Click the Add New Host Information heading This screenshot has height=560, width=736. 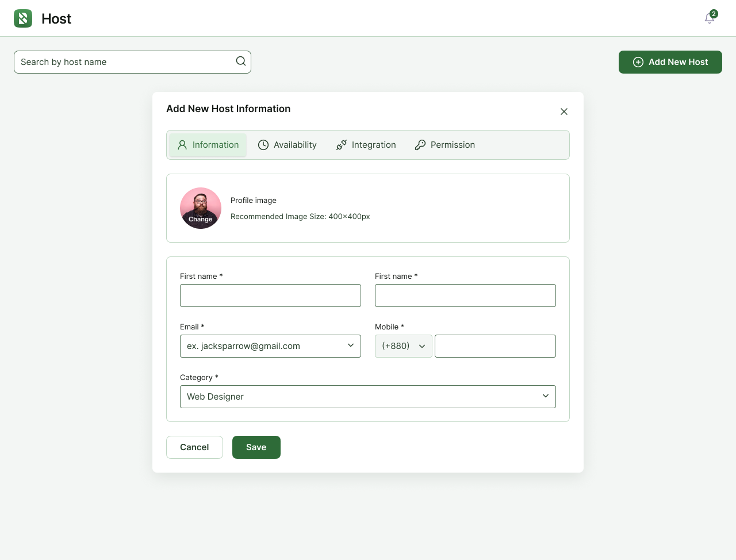point(228,109)
